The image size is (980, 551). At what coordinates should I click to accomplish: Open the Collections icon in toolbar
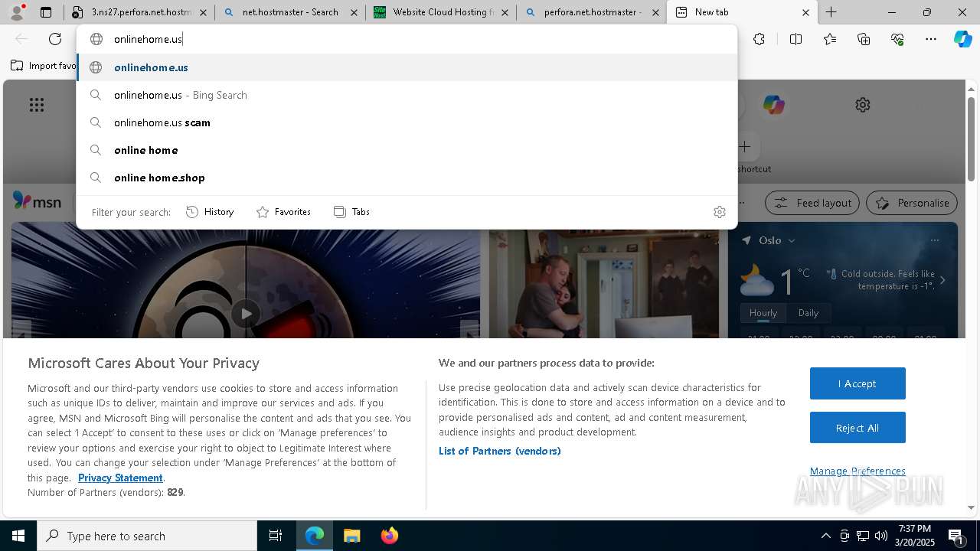click(864, 39)
